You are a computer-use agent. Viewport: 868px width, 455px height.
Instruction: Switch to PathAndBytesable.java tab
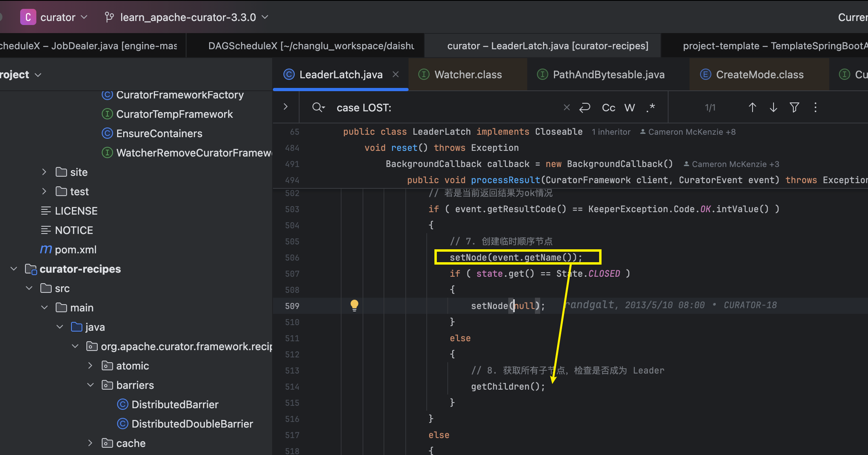pos(608,75)
